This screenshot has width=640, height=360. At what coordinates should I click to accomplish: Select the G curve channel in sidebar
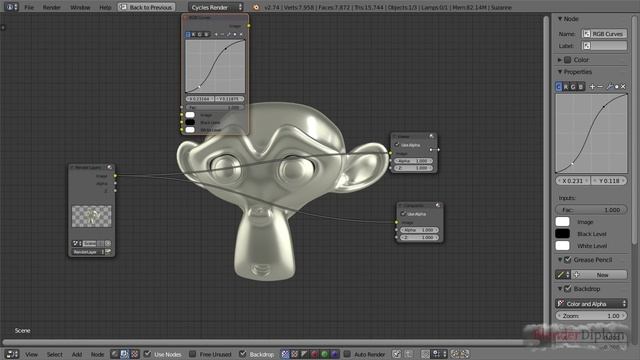[x=573, y=87]
